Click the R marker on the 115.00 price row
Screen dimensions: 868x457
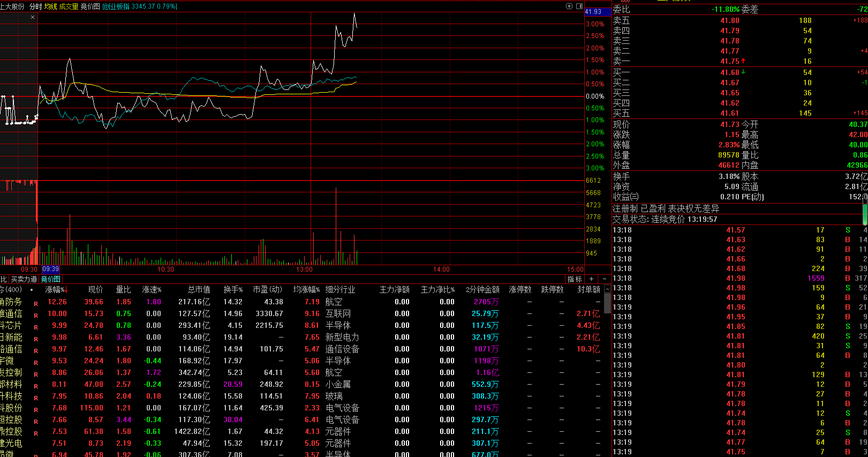36,409
